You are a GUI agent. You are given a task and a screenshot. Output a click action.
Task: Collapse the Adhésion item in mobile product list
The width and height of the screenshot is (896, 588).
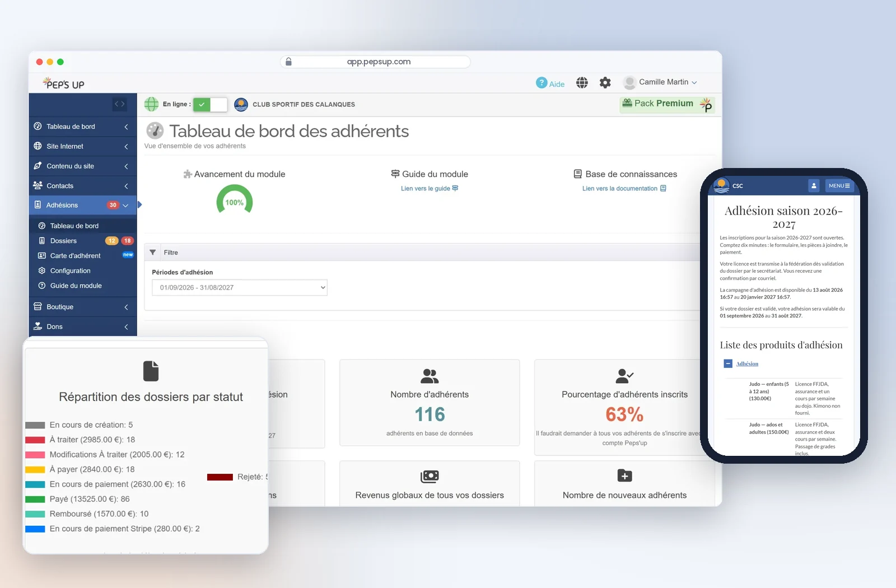[x=728, y=364]
